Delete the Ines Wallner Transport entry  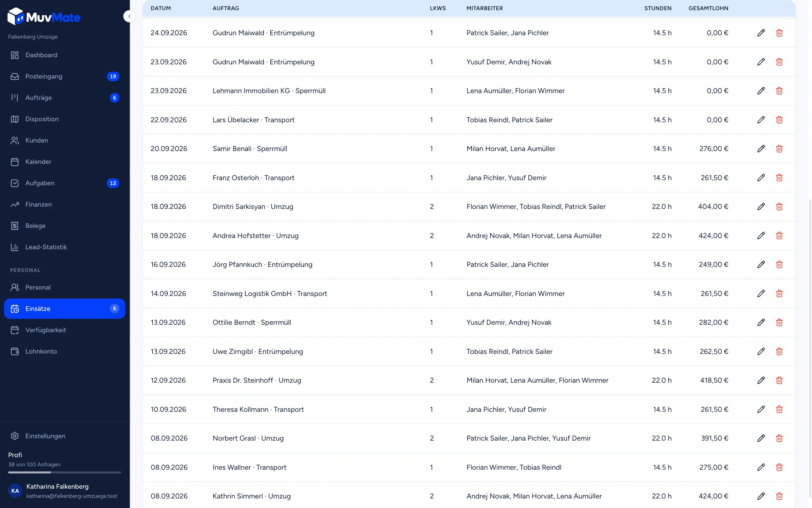pos(779,467)
